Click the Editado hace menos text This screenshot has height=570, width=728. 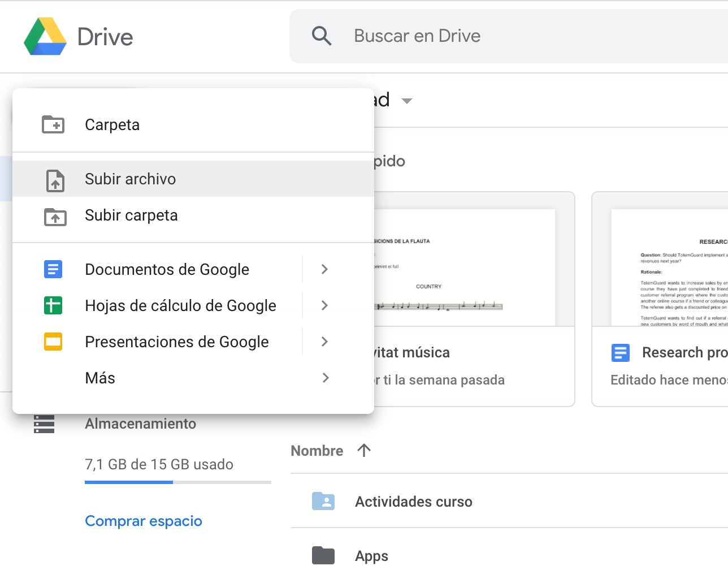pyautogui.click(x=669, y=380)
